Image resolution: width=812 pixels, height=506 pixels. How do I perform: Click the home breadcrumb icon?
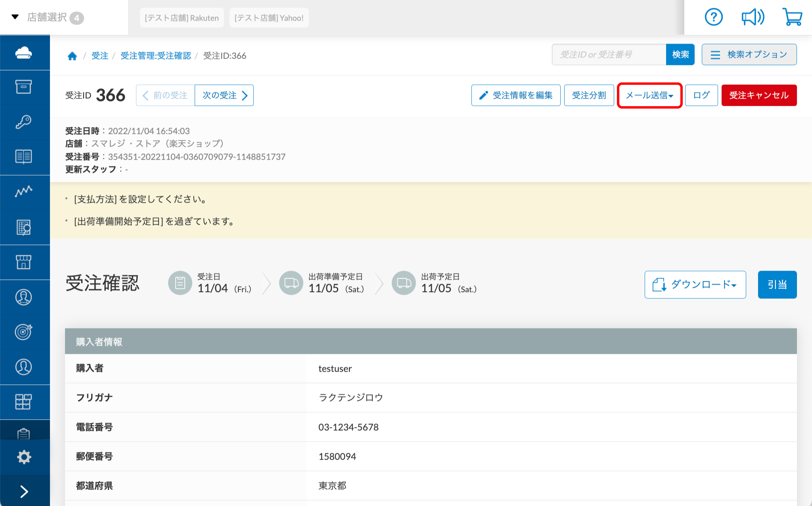72,56
